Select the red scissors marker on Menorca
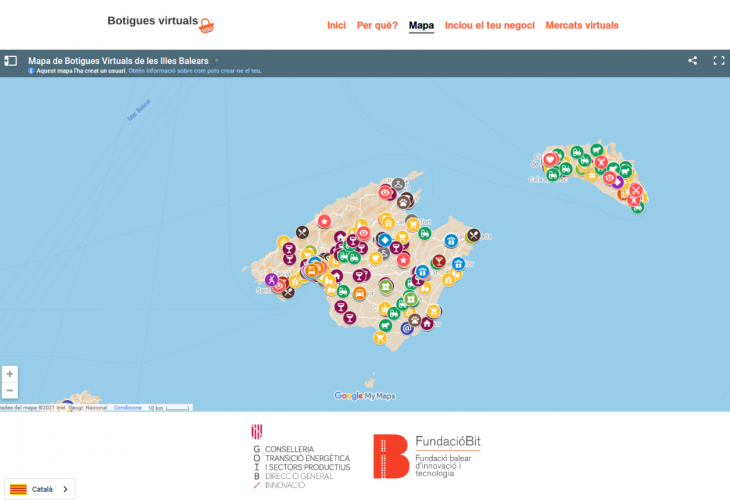The image size is (730, 500). pos(635,190)
